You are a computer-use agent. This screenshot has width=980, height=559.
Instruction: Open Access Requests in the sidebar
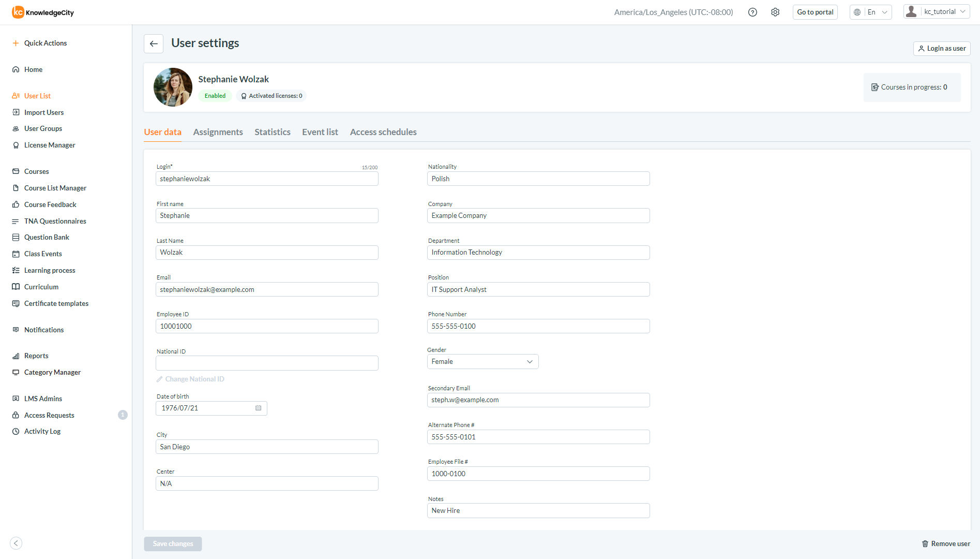(x=49, y=416)
